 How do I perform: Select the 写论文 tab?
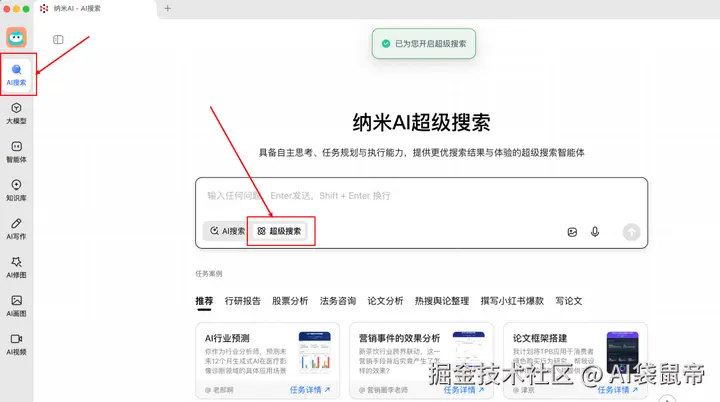click(x=568, y=301)
